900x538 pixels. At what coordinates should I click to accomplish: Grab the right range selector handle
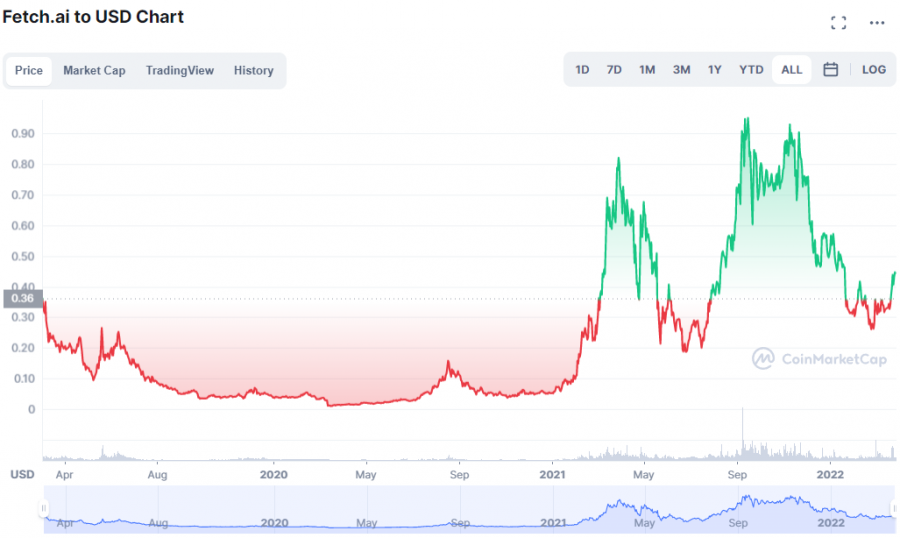coord(894,508)
